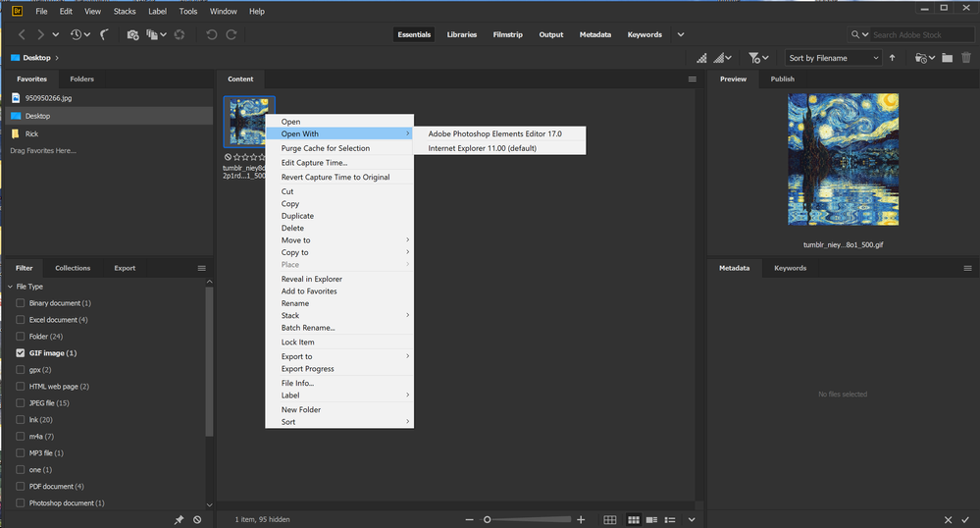The image size is (980, 528).
Task: Check the gpx (2) filter
Action: (x=21, y=370)
